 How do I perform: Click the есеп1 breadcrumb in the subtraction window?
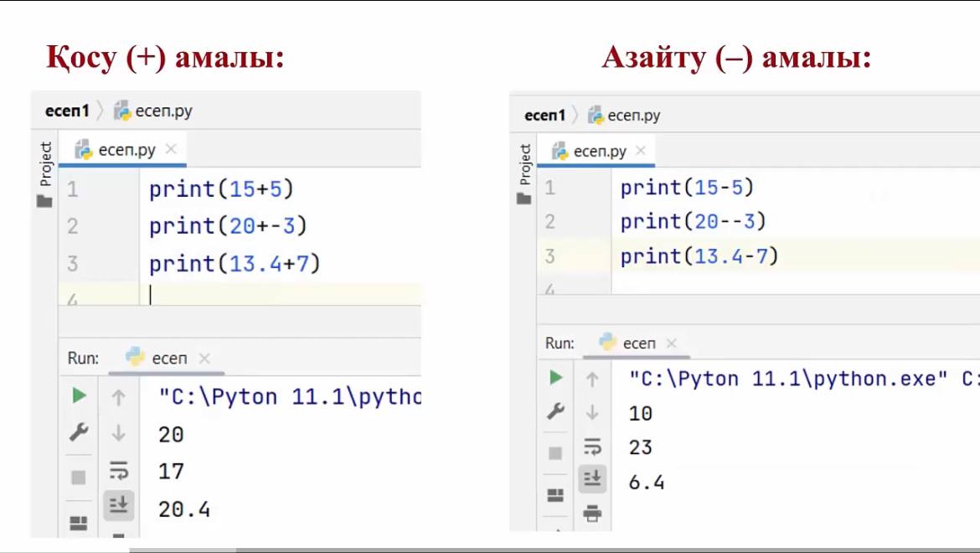546,116
